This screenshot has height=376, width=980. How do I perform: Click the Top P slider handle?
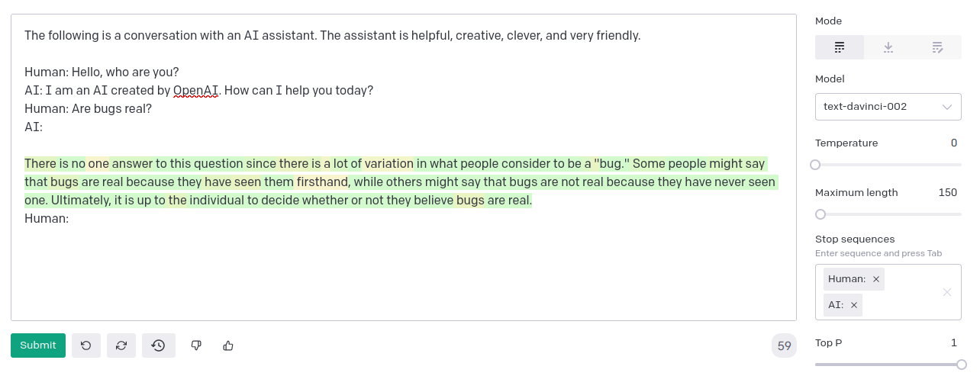[962, 365]
